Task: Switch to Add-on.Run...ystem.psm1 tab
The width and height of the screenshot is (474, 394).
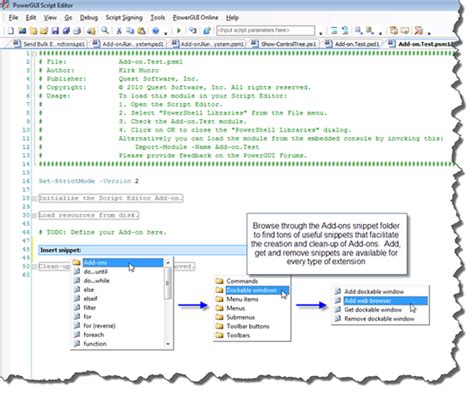Action: [x=208, y=44]
